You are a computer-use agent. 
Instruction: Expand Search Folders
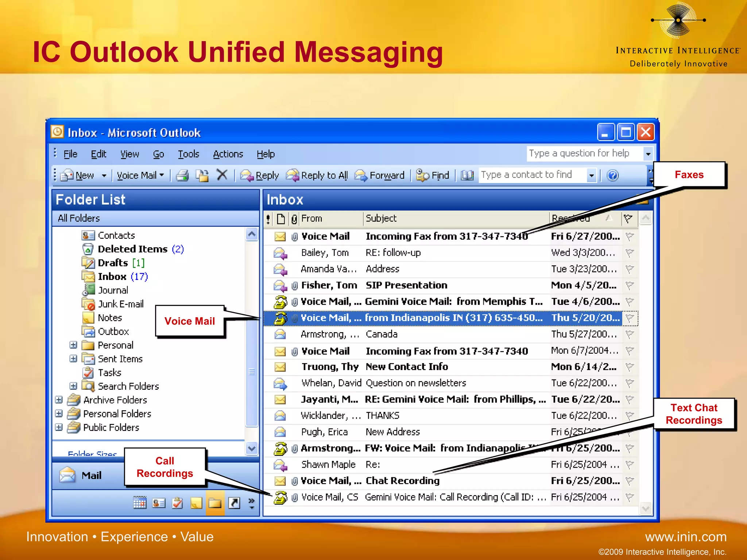pos(73,386)
